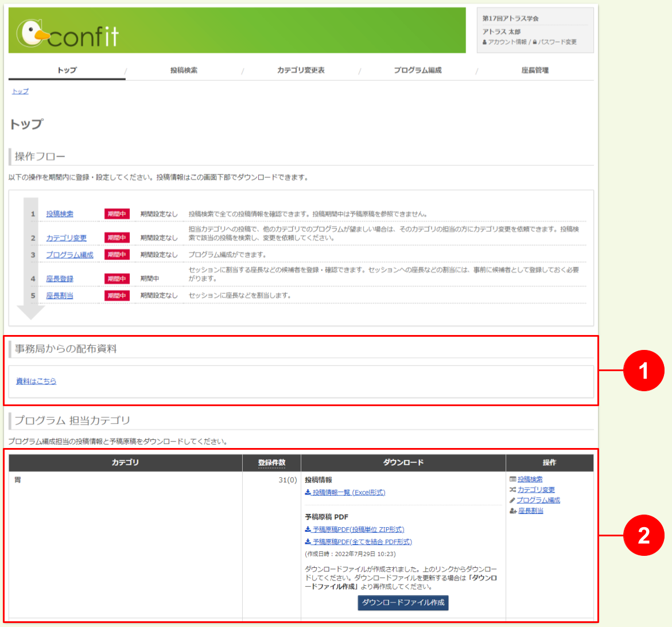Click download icon for 投稿情報一覧 Excel
Viewport: 672px width, 627px height.
click(x=308, y=493)
